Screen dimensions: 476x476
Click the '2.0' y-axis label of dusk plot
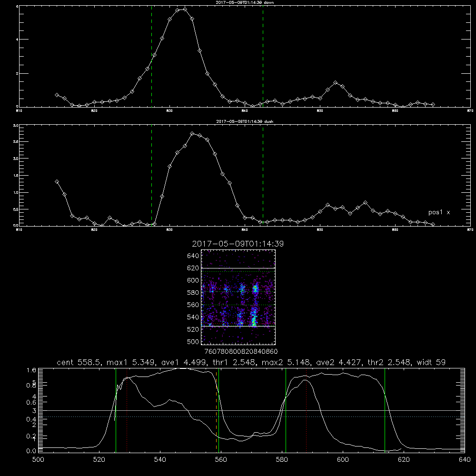[16, 159]
